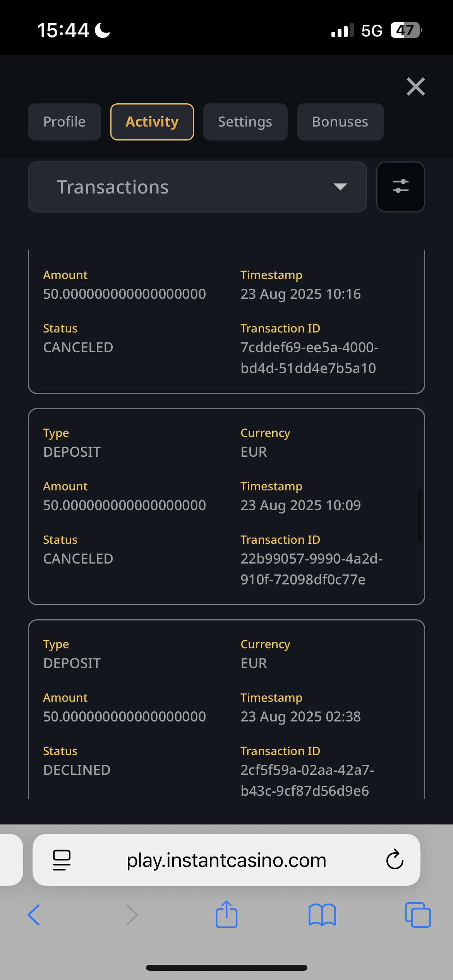Tap the DECLINED status deposit entry
This screenshot has height=980, width=453.
pyautogui.click(x=77, y=770)
